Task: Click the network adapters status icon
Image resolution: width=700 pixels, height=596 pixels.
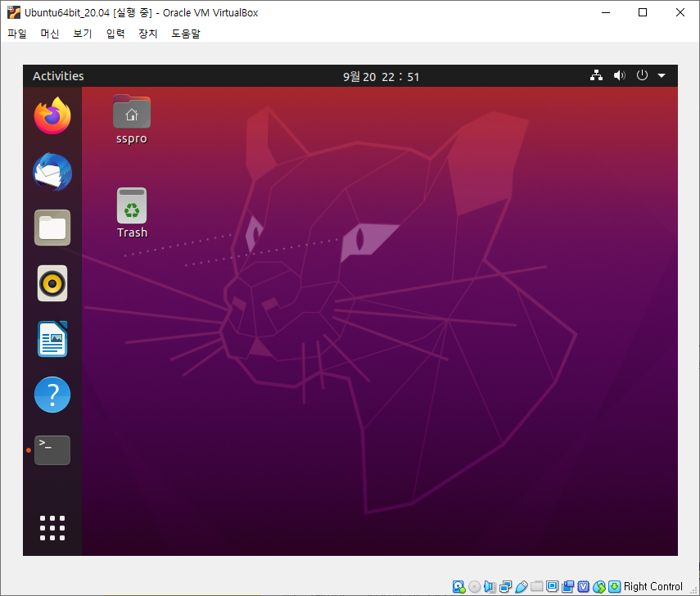Action: pyautogui.click(x=505, y=587)
